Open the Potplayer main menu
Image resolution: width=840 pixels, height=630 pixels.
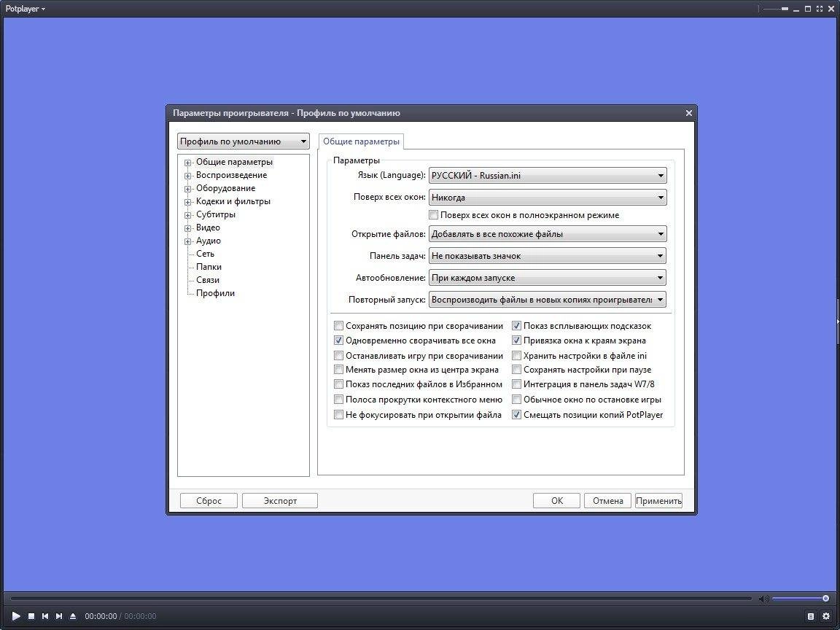point(26,9)
